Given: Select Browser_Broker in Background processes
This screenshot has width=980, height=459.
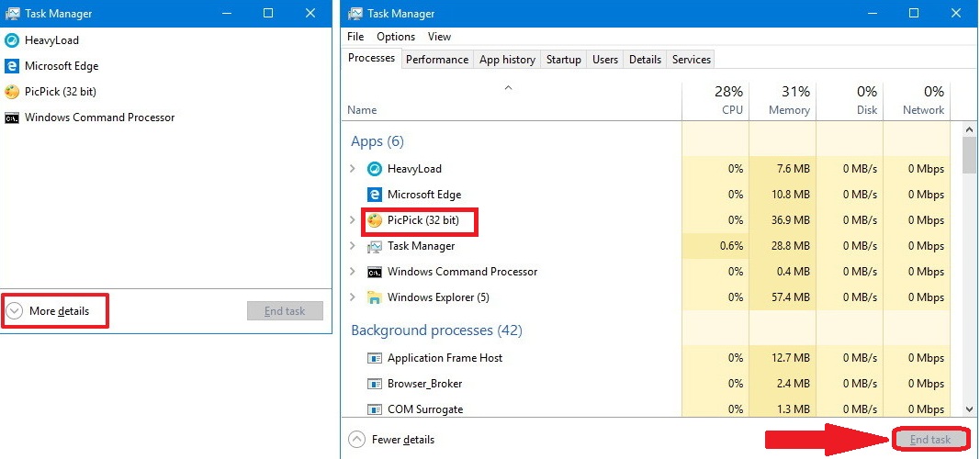Looking at the screenshot, I should (x=424, y=384).
